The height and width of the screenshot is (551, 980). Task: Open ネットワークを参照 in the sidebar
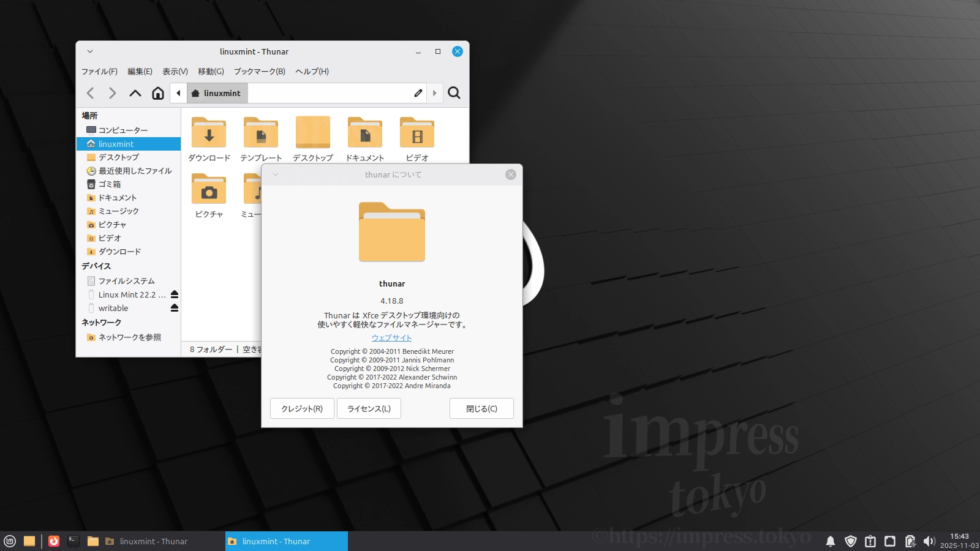[129, 337]
